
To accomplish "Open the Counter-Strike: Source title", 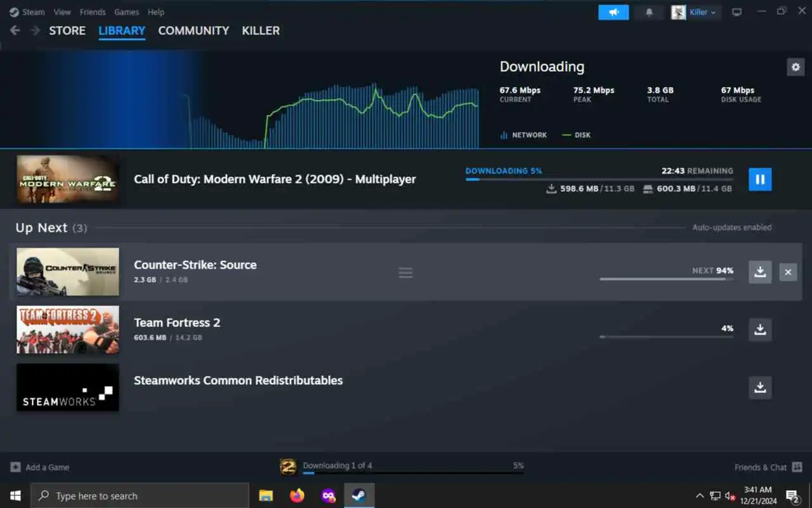I will coord(195,265).
